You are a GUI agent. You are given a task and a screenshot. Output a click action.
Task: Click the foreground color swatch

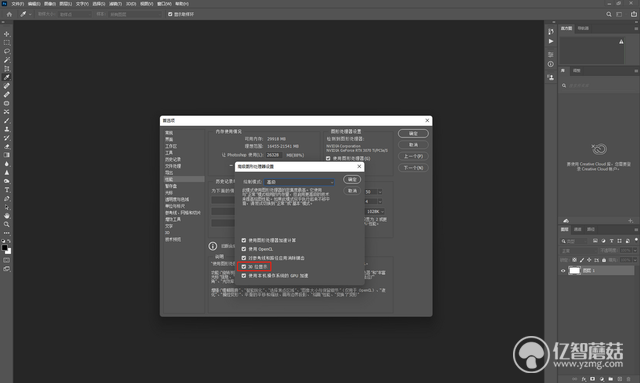click(x=4, y=247)
